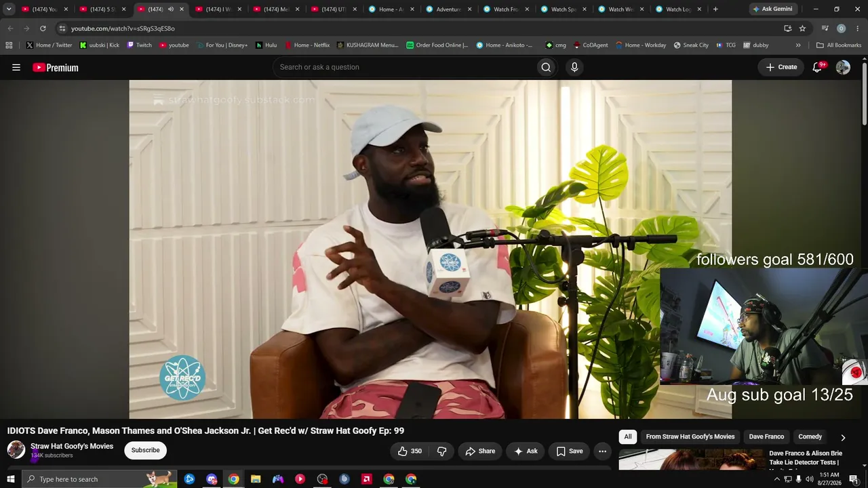Mute the playing YouTube tab audio

tap(171, 9)
